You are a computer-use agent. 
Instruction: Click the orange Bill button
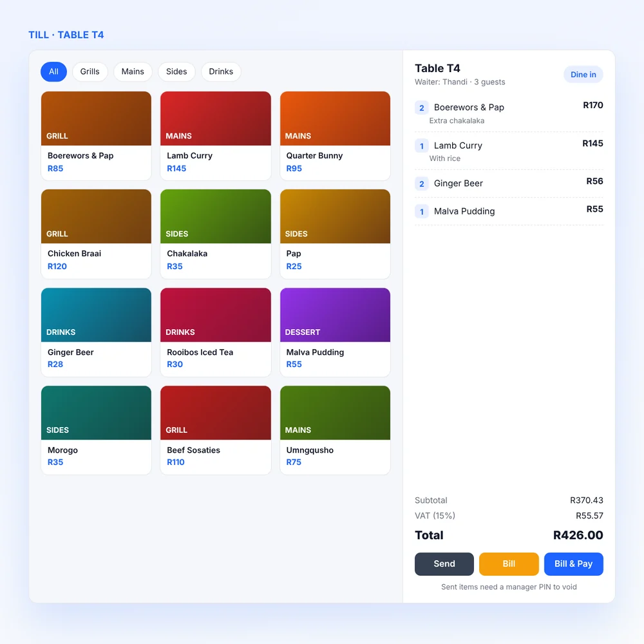pos(509,563)
